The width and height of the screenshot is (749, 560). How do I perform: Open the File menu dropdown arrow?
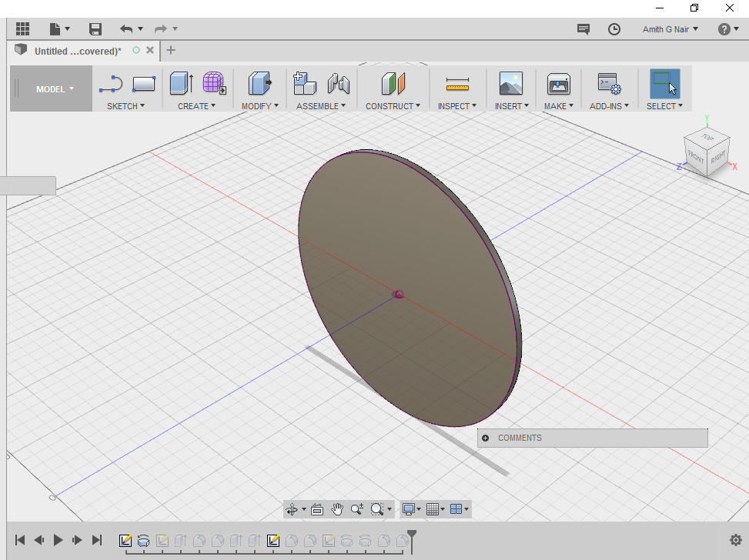pyautogui.click(x=67, y=29)
